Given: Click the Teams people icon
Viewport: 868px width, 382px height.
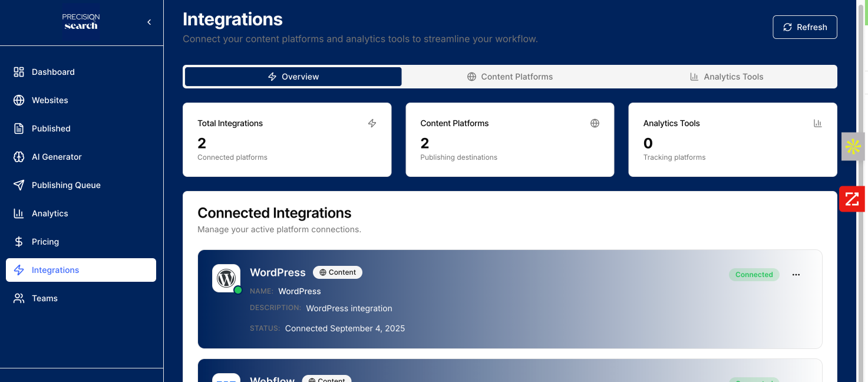Looking at the screenshot, I should (19, 298).
